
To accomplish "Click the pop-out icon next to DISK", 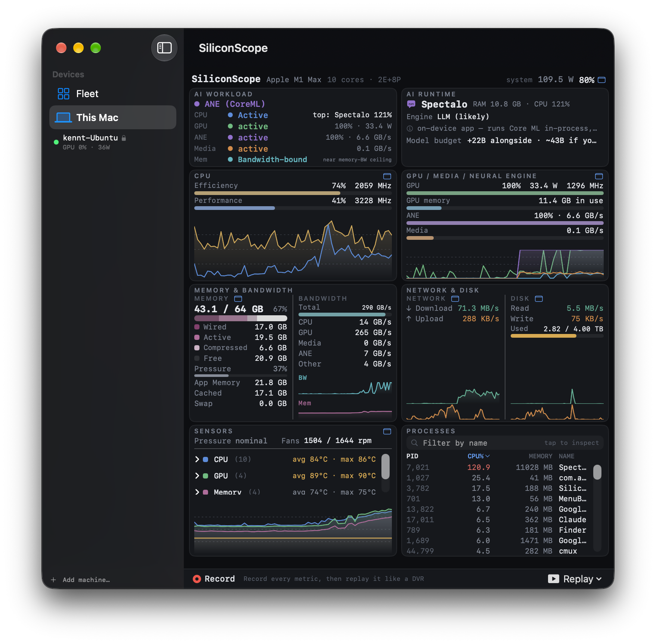I will click(x=539, y=298).
